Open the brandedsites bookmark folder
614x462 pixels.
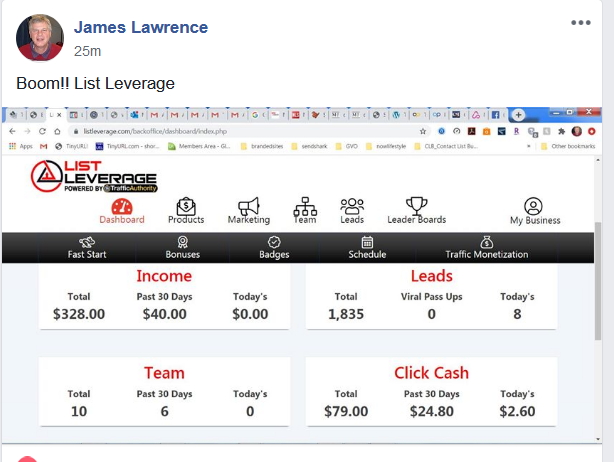click(x=262, y=146)
